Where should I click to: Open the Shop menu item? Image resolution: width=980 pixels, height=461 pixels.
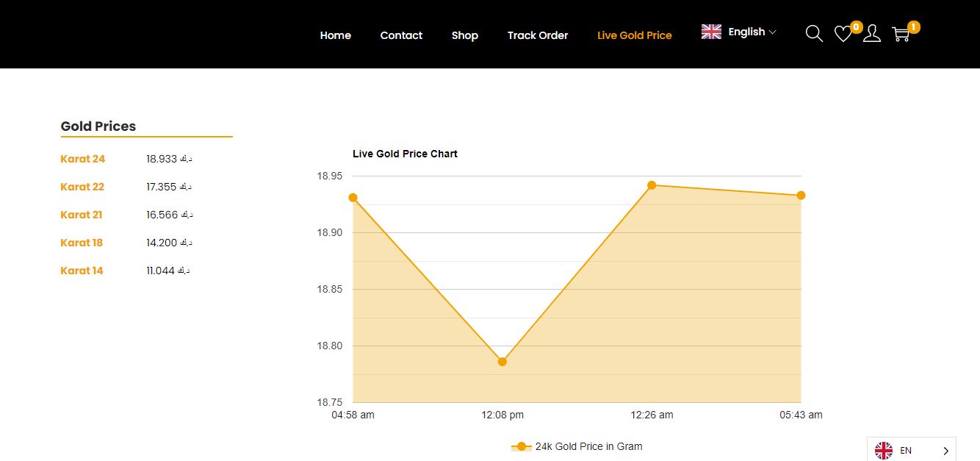pos(465,35)
